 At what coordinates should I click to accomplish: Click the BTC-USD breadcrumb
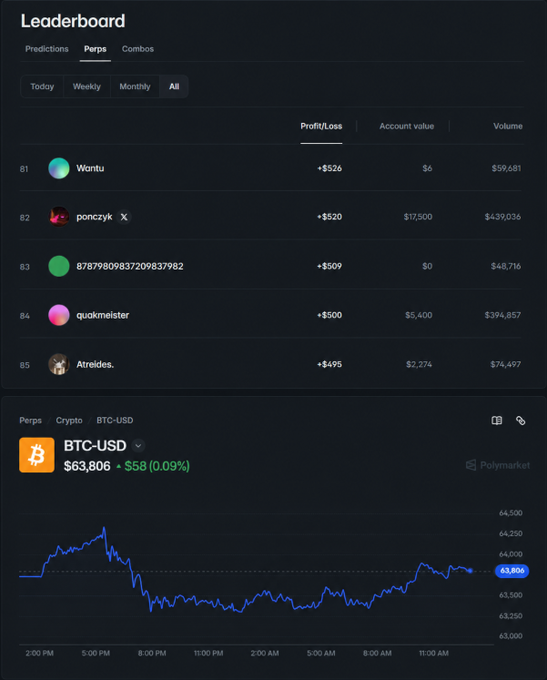pyautogui.click(x=115, y=420)
